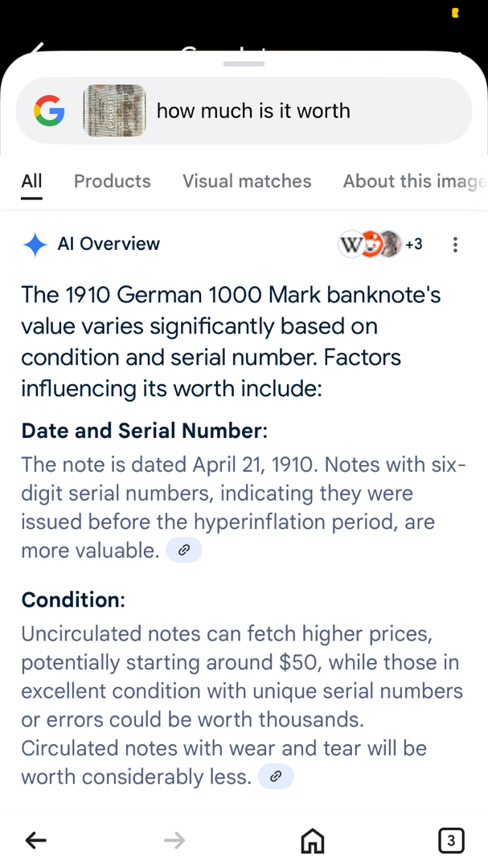
Task: Tap the browser back arrow
Action: tap(36, 841)
